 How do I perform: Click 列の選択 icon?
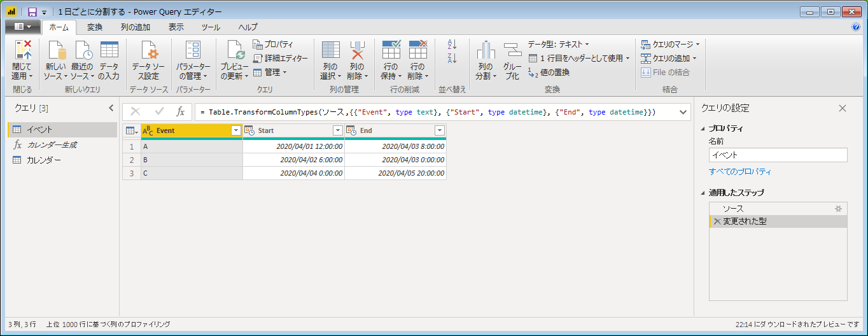click(x=330, y=50)
